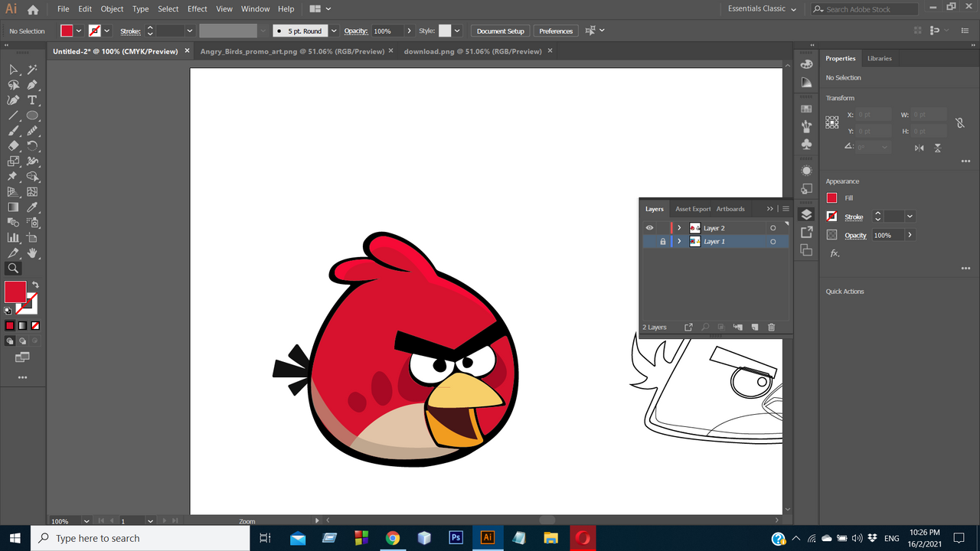The height and width of the screenshot is (551, 980).
Task: Delete selection with Layers trash icon
Action: coord(771,328)
